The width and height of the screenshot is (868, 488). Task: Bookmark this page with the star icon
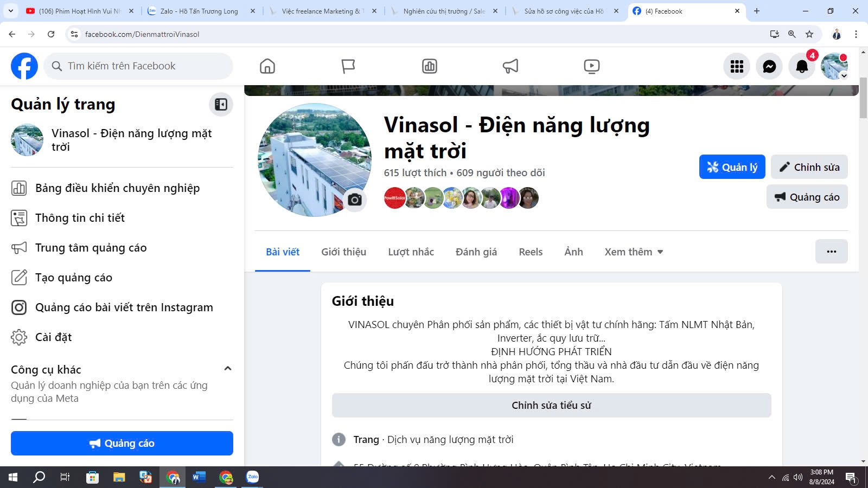point(809,34)
